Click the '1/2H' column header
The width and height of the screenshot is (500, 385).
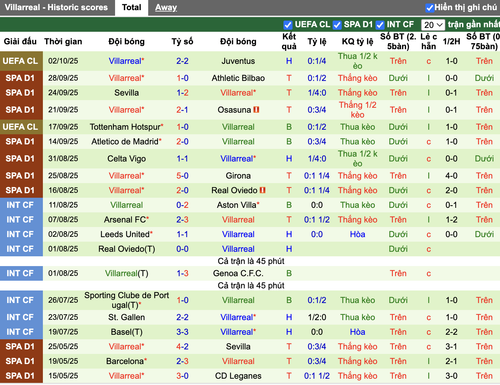[451, 42]
